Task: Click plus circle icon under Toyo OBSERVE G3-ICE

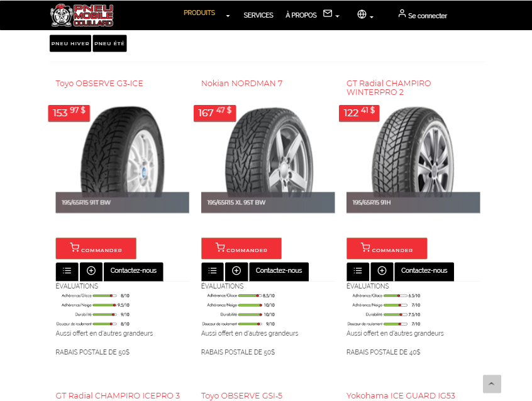Action: (91, 271)
